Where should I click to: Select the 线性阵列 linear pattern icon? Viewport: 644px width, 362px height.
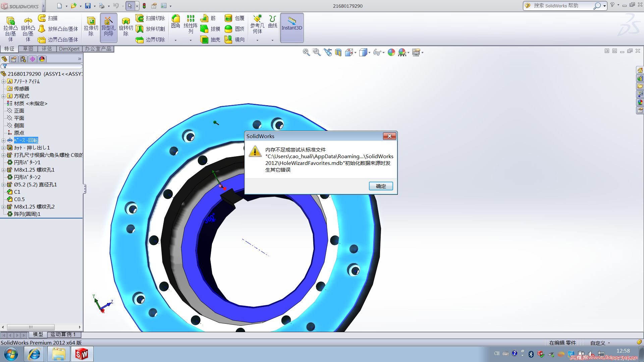[191, 19]
